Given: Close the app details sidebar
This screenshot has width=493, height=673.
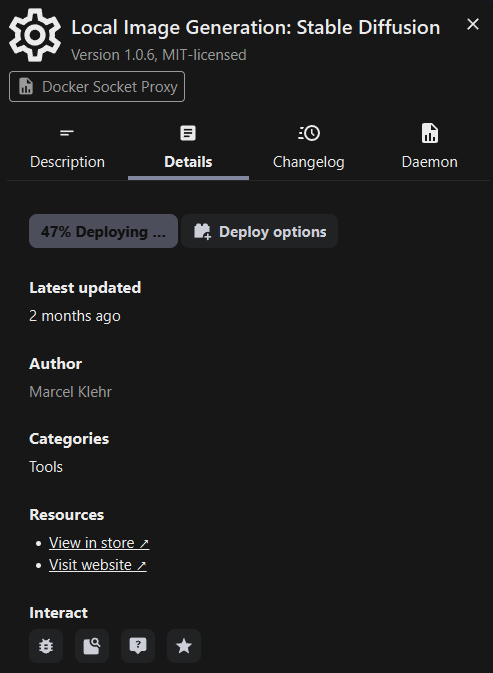Looking at the screenshot, I should [473, 24].
